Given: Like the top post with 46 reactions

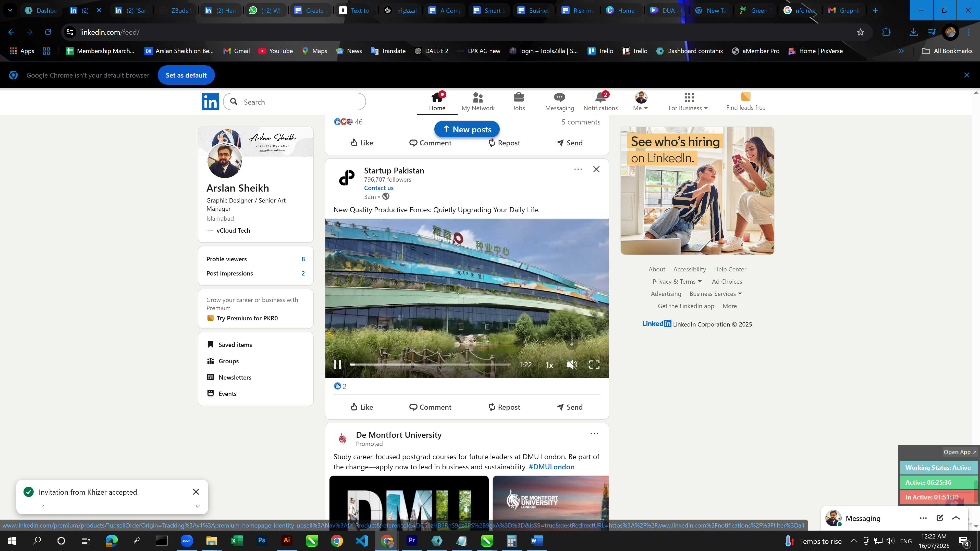Looking at the screenshot, I should (x=361, y=143).
